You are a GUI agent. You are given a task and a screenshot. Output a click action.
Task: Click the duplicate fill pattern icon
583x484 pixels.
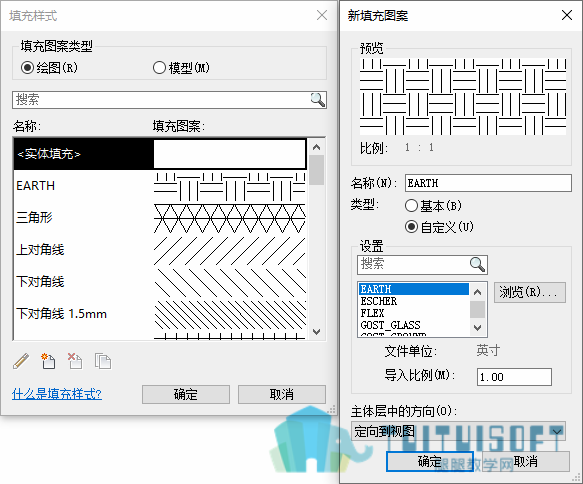tap(103, 361)
